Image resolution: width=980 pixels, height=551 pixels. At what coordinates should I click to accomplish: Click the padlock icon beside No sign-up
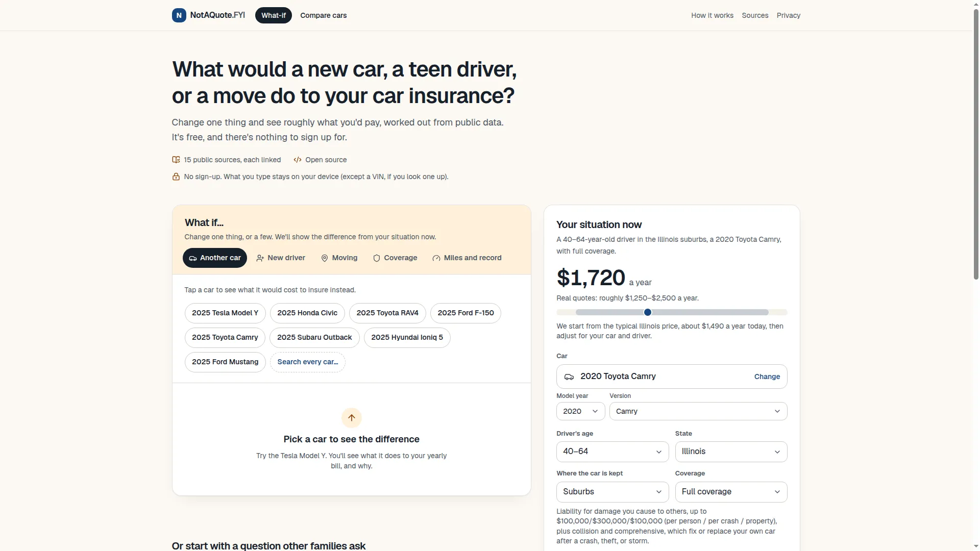(176, 177)
